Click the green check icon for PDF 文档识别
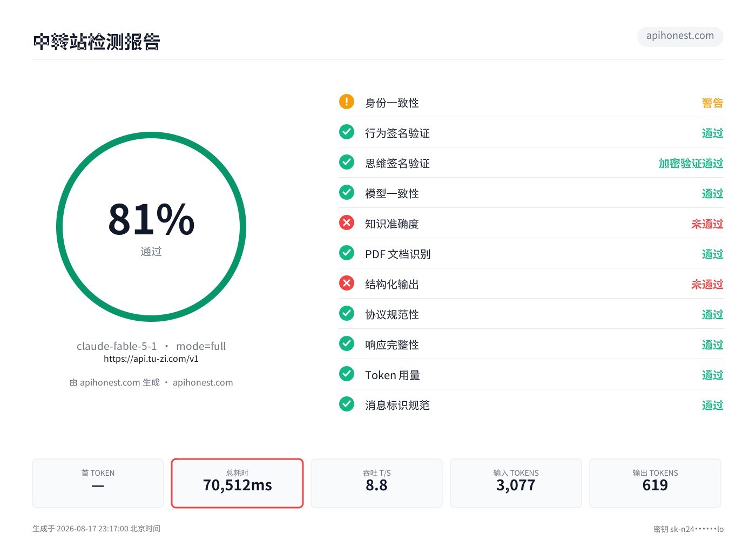756x540 pixels. tap(347, 253)
